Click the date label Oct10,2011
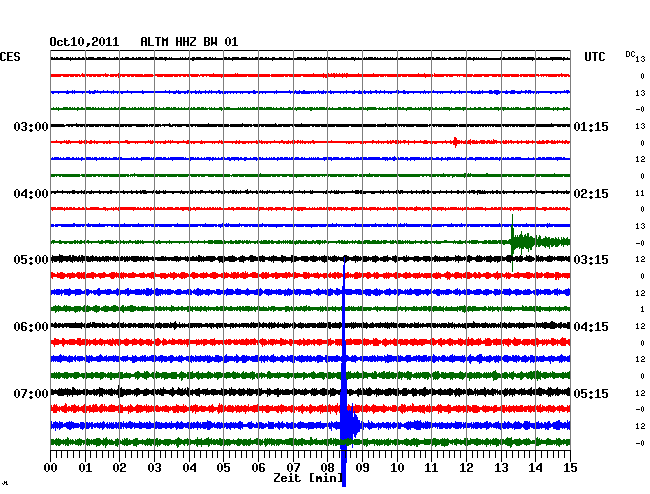 pyautogui.click(x=84, y=42)
